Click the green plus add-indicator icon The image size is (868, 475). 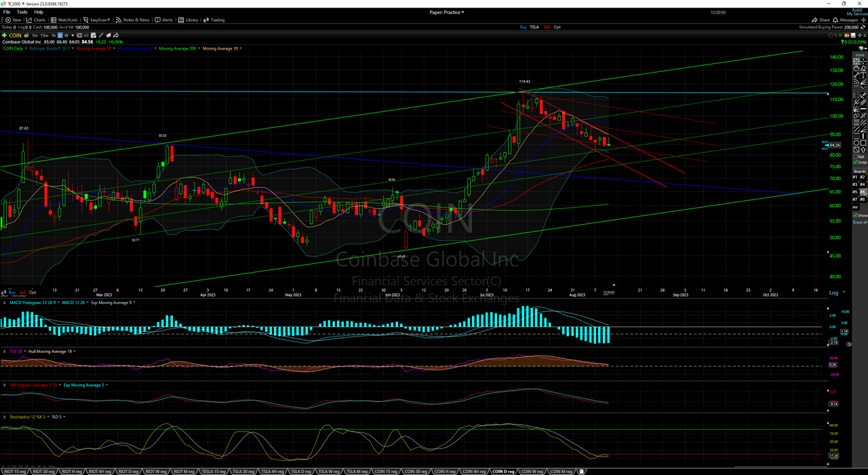[x=4, y=35]
